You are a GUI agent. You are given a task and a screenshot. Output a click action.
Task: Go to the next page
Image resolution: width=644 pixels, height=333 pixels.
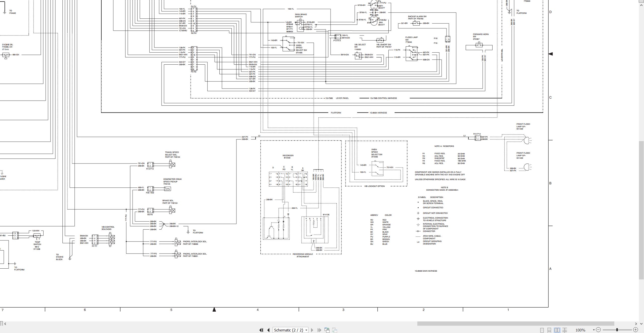point(312,330)
